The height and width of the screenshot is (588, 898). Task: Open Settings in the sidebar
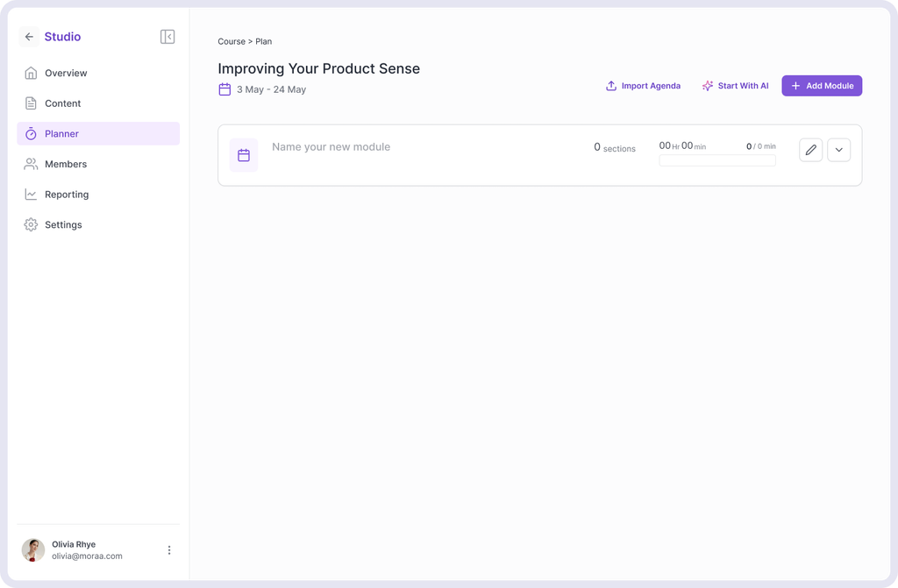click(98, 224)
